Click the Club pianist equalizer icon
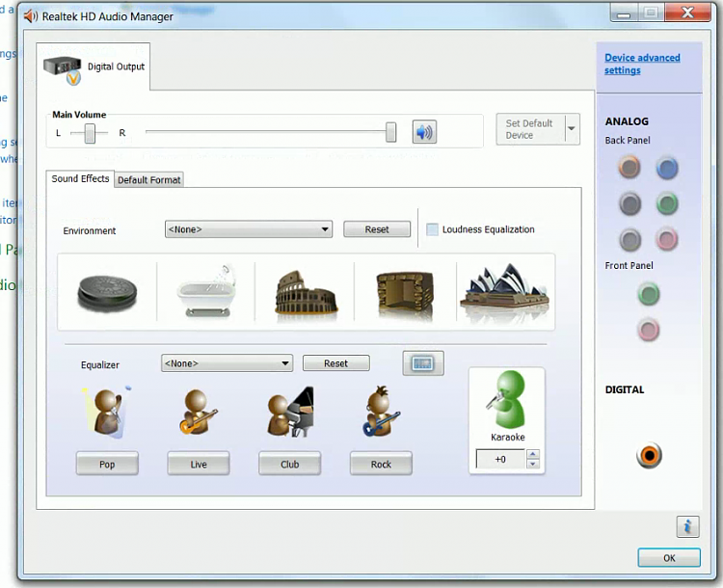 [290, 412]
